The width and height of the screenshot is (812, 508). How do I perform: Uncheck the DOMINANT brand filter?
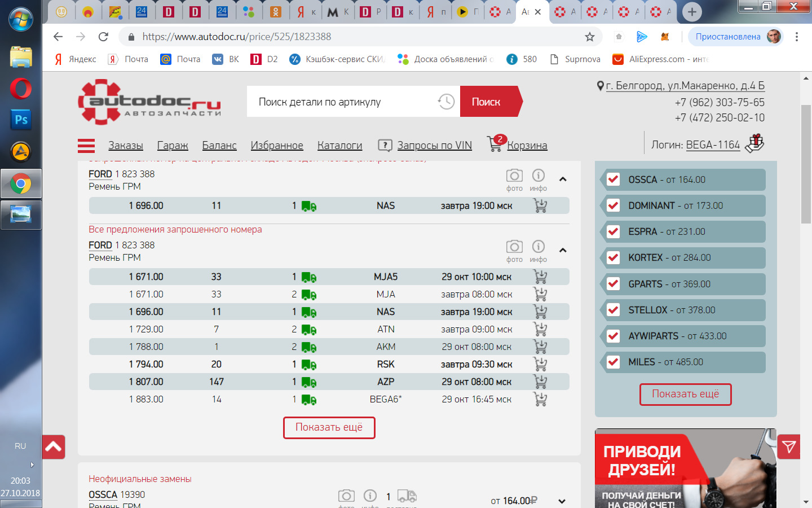click(x=614, y=205)
